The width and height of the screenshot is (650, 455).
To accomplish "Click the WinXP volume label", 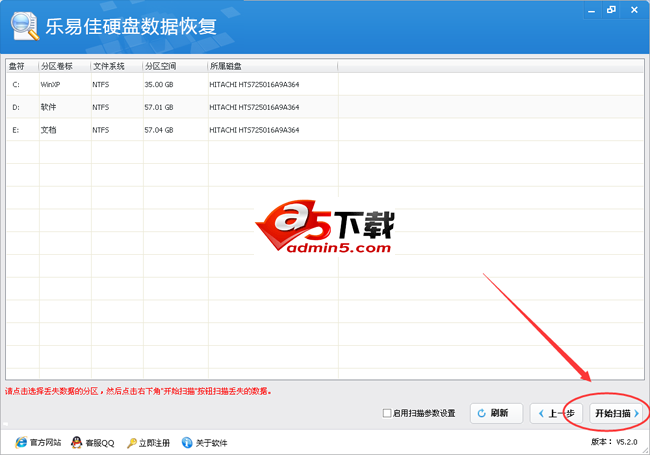I will click(50, 85).
